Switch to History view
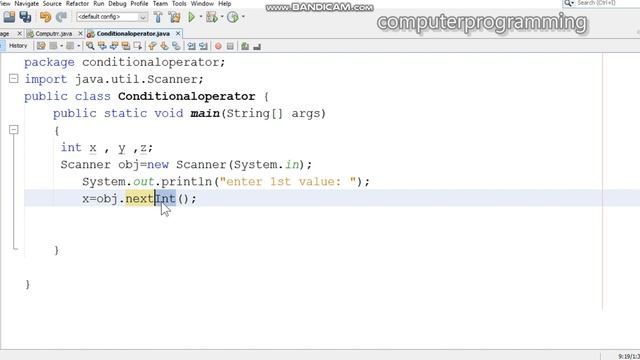This screenshot has width=640, height=360. 18,46
